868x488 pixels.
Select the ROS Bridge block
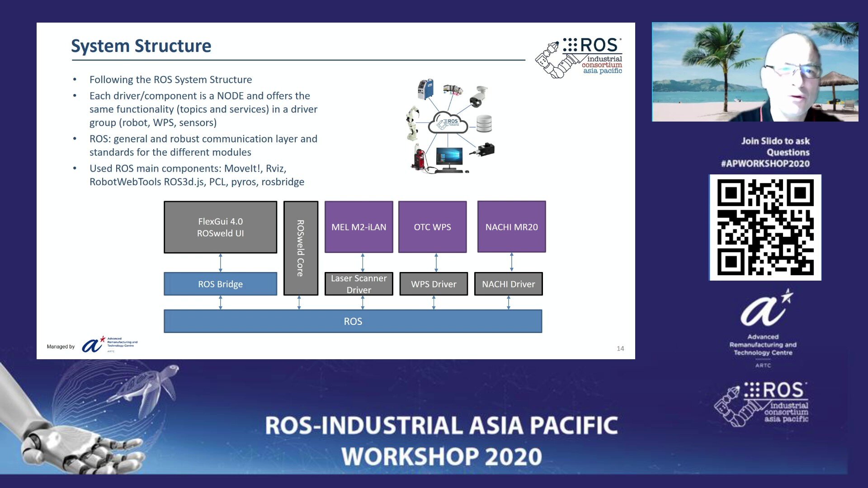tap(220, 284)
